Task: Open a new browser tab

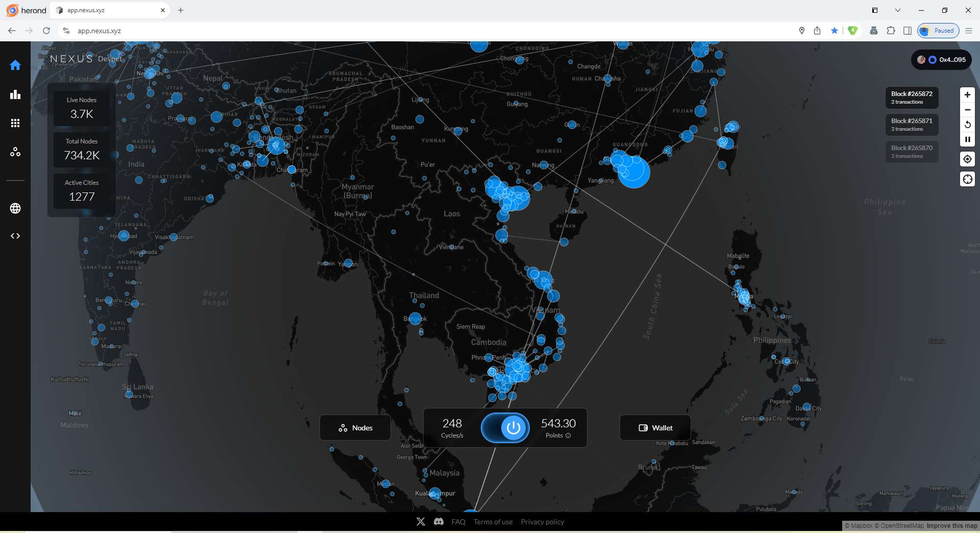Action: 181,10
